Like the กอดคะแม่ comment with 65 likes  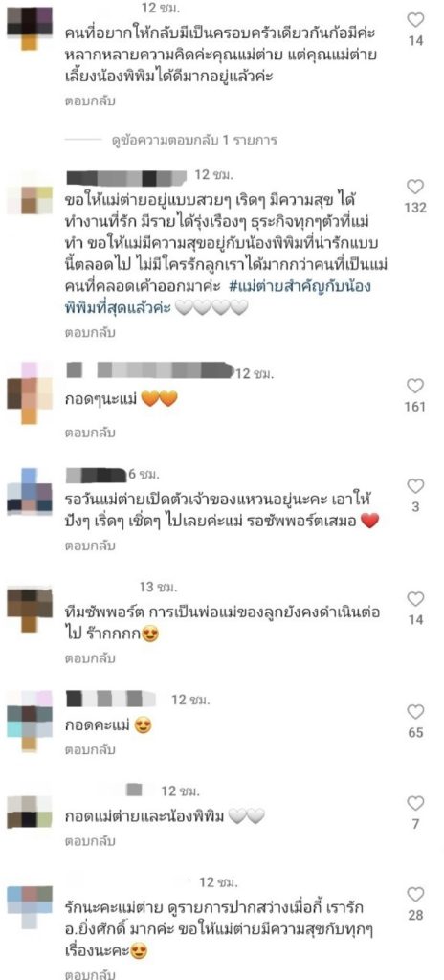(415, 711)
